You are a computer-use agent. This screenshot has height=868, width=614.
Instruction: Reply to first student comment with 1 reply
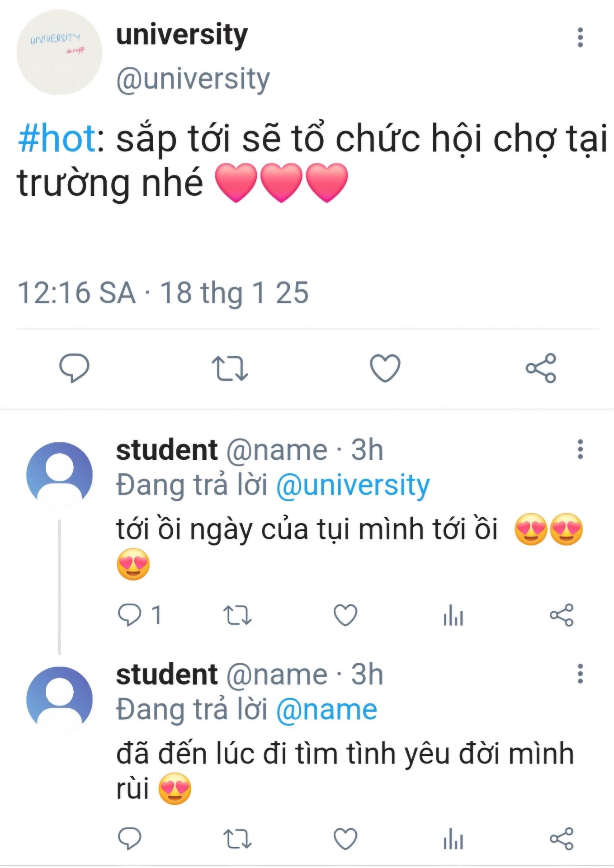[x=139, y=615]
